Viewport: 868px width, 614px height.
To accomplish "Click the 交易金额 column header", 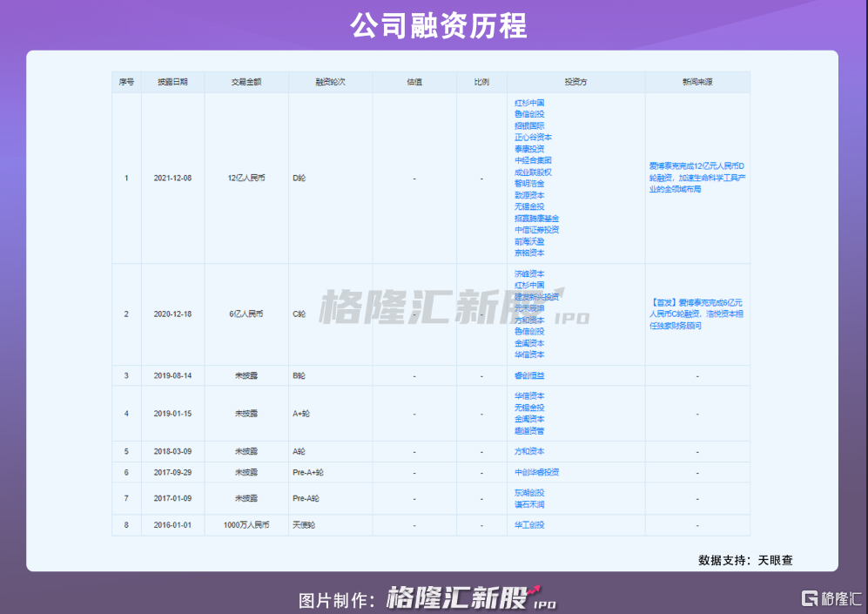I will [x=246, y=82].
